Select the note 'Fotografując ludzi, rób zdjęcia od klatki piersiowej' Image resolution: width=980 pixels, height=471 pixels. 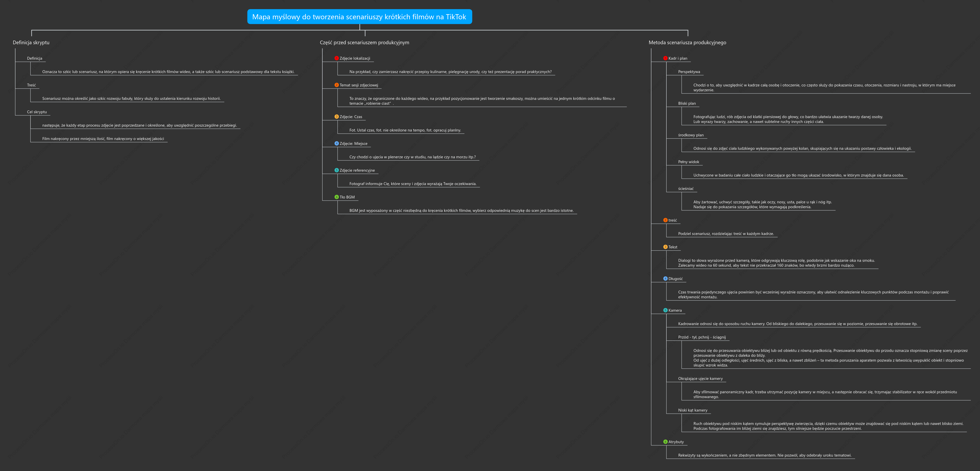(x=788, y=119)
